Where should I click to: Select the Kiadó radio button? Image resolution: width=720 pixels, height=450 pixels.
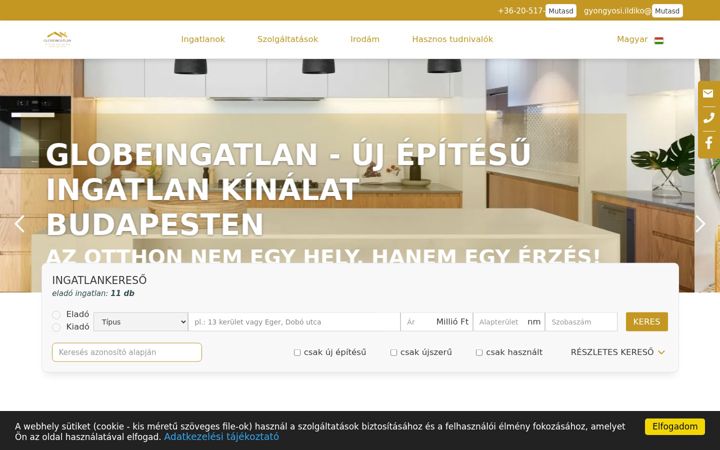56,327
